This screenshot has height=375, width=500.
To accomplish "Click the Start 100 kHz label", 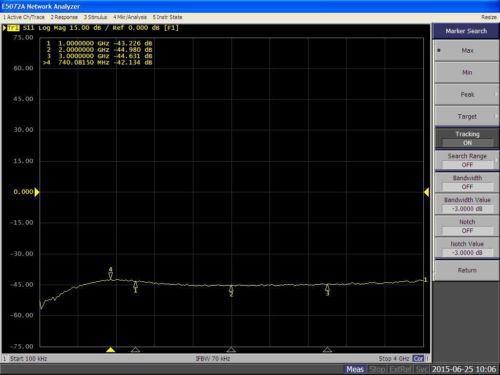I will coord(28,359).
